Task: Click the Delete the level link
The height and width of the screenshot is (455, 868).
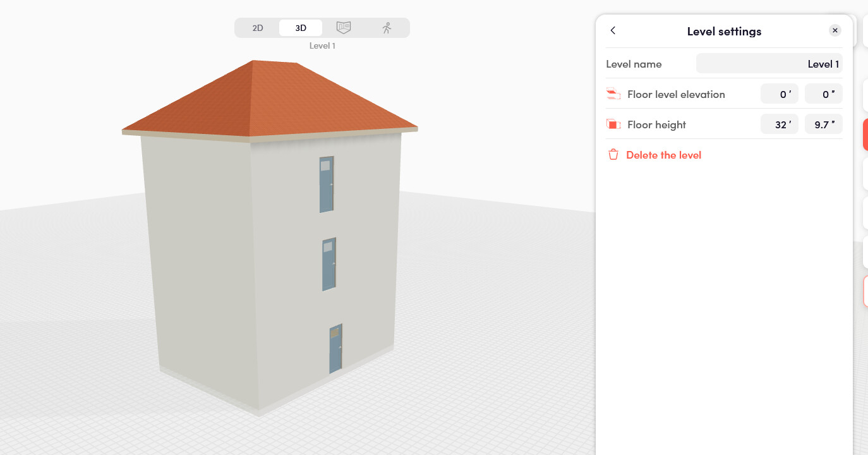Action: tap(663, 155)
